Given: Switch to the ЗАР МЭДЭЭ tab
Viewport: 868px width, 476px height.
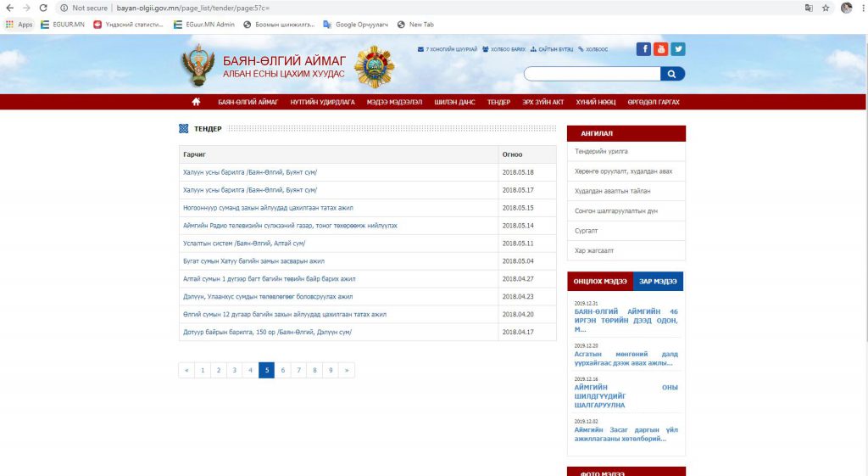Looking at the screenshot, I should pos(658,282).
